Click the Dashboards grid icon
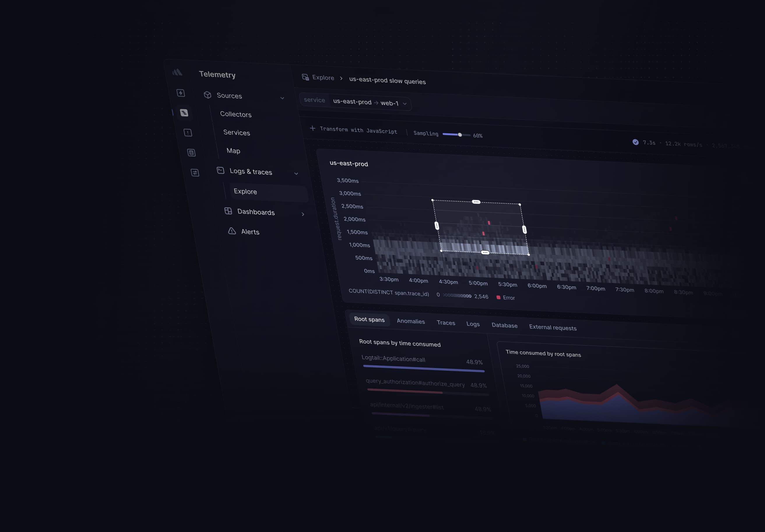 pyautogui.click(x=228, y=211)
